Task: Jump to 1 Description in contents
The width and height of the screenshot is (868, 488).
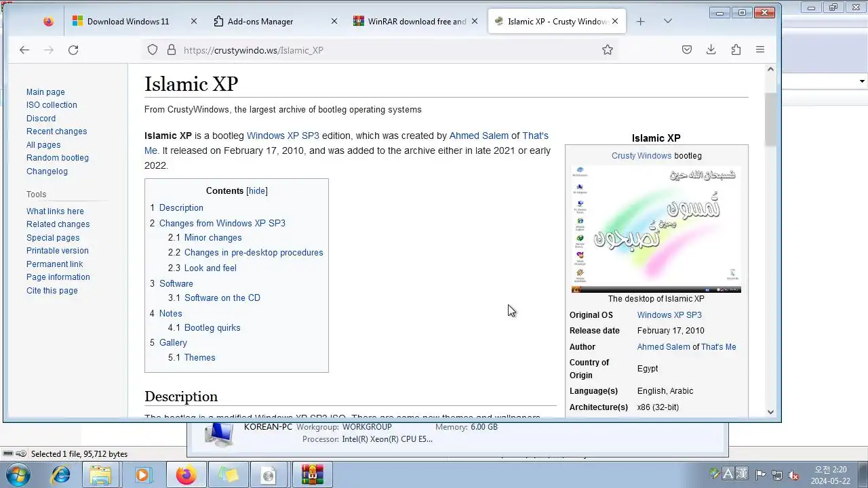Action: pyautogui.click(x=176, y=208)
